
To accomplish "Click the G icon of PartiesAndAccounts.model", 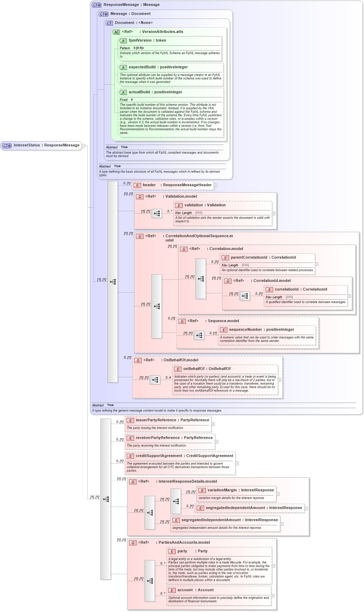I will (133, 543).
